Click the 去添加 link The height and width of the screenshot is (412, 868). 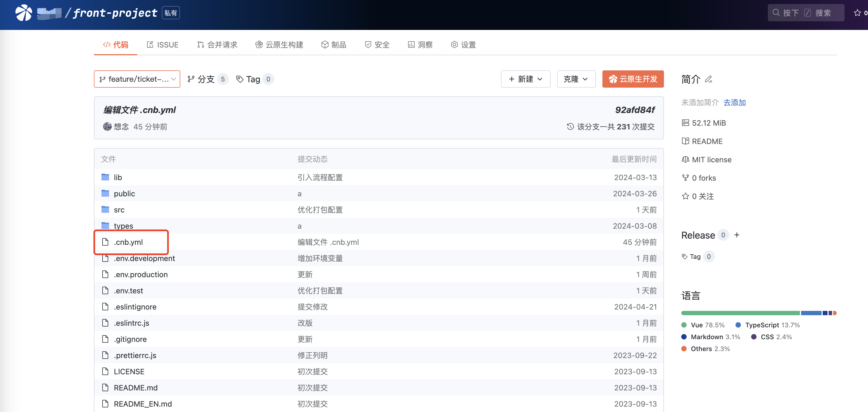tap(735, 103)
